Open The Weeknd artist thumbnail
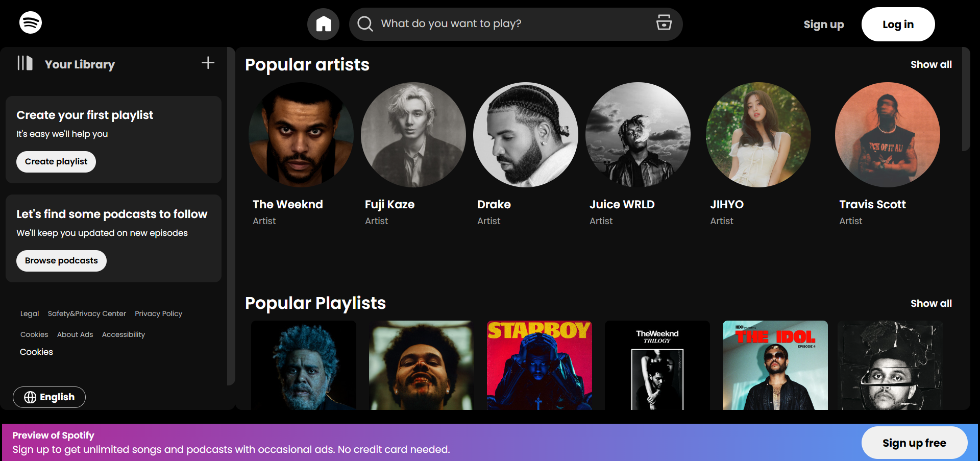 coord(301,135)
